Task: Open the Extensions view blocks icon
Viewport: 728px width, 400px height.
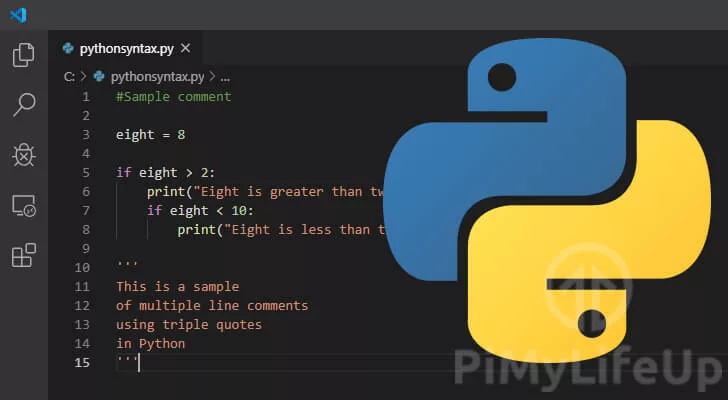Action: (23, 255)
